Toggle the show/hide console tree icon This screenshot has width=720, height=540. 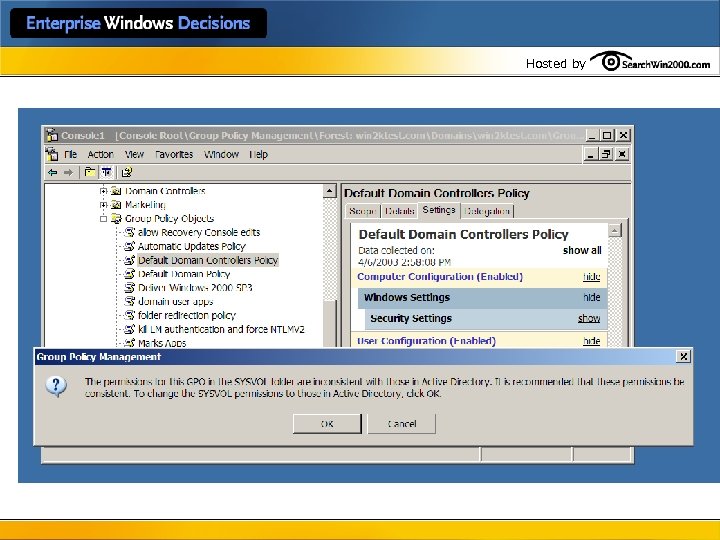107,172
